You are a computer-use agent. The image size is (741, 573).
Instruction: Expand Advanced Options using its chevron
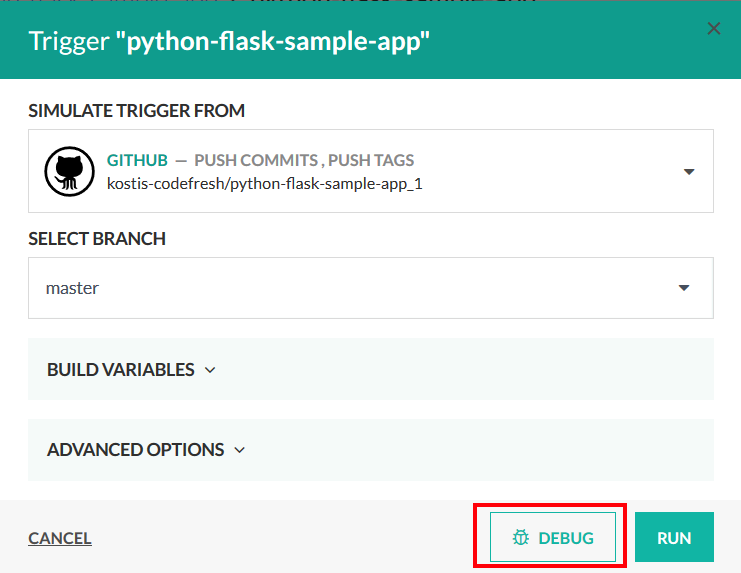coord(239,450)
